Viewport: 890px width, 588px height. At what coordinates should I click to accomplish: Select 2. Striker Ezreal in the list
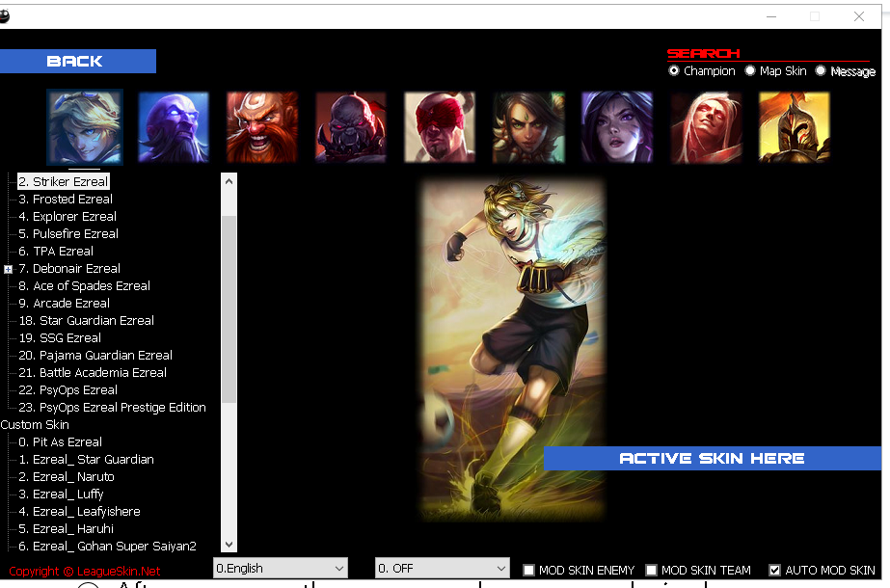tap(63, 181)
